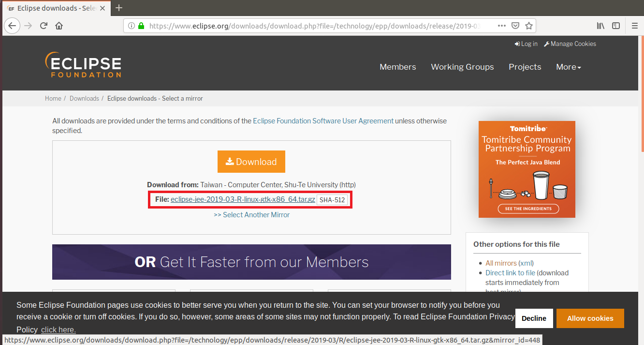Open Manage Cookies link
Image resolution: width=644 pixels, height=345 pixels.
pos(570,44)
